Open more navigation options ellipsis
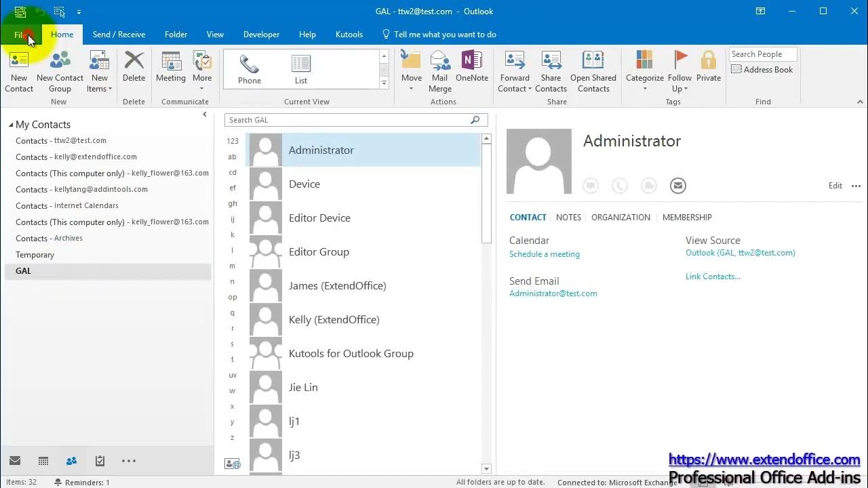The height and width of the screenshot is (488, 868). (x=129, y=461)
